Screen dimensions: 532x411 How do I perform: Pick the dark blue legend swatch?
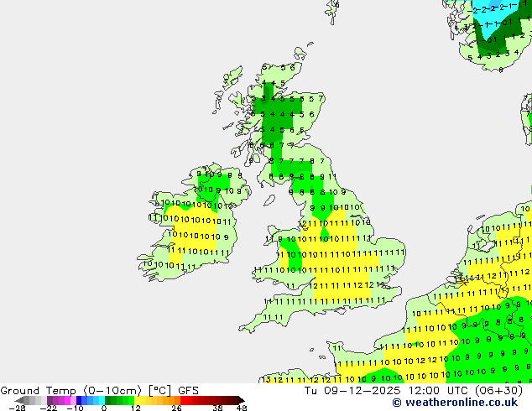click(x=79, y=400)
